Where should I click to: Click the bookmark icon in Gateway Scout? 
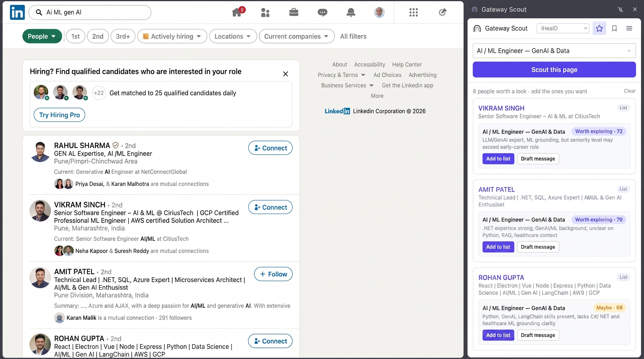[614, 28]
